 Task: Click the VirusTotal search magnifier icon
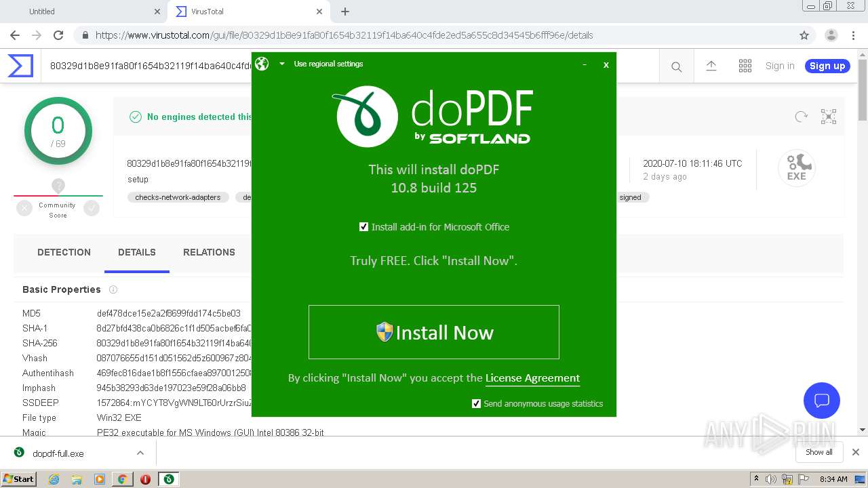676,66
